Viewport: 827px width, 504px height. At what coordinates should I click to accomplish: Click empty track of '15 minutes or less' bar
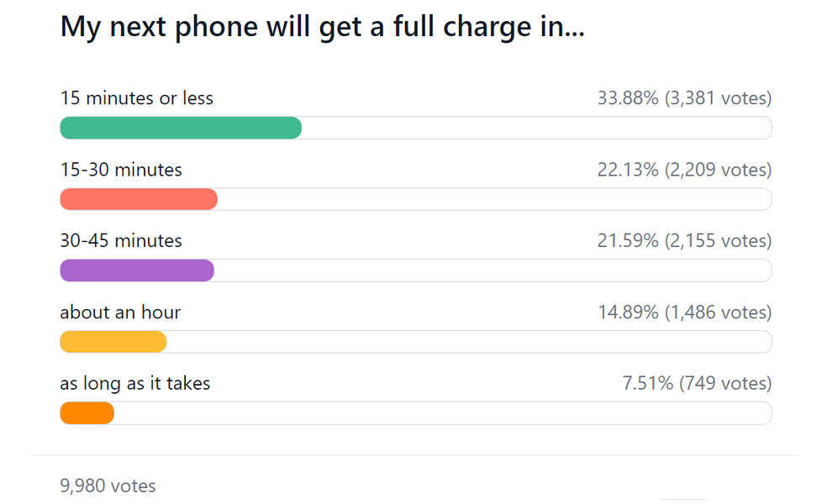pyautogui.click(x=535, y=128)
